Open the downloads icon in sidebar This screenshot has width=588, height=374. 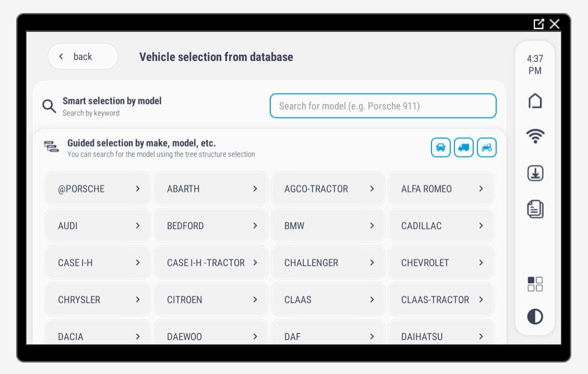point(535,173)
